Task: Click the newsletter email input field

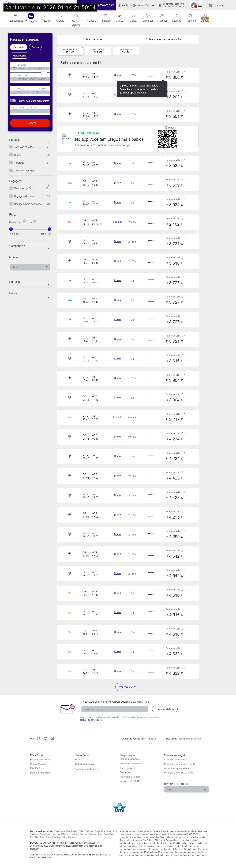Action: pos(115,709)
